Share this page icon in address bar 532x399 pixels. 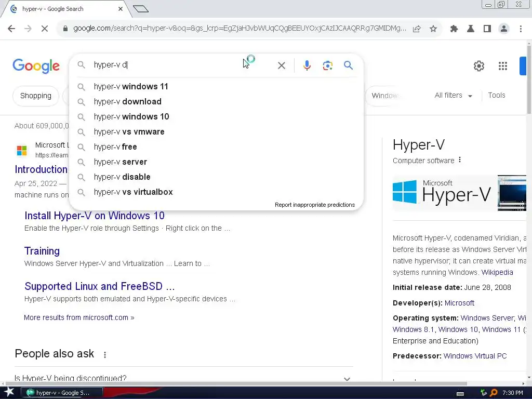coord(417,29)
